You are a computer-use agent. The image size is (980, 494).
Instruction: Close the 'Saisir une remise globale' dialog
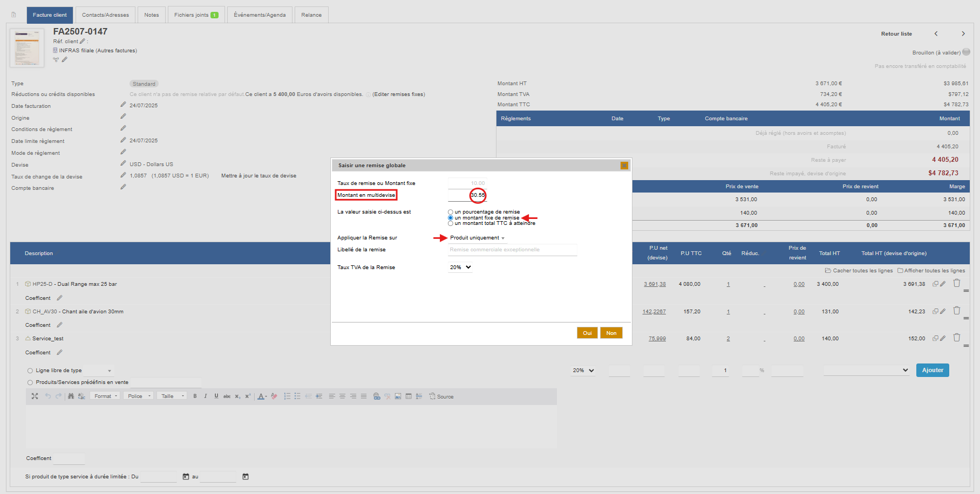624,166
